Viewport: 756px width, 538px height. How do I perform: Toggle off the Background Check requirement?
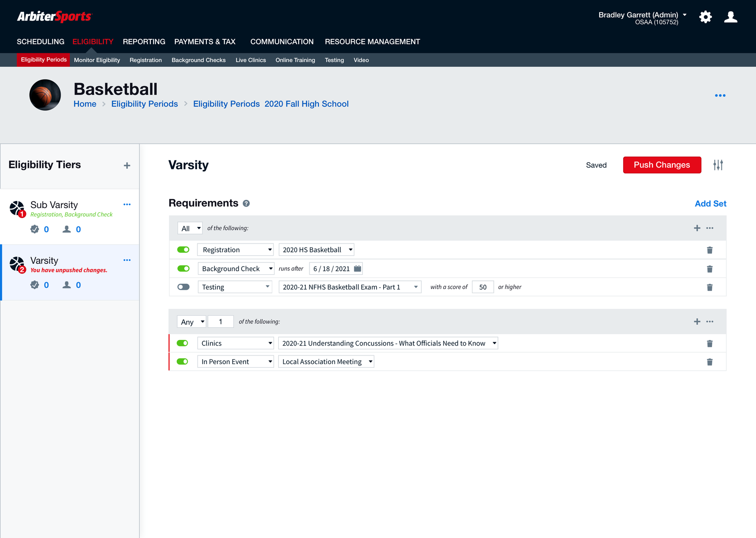(183, 269)
